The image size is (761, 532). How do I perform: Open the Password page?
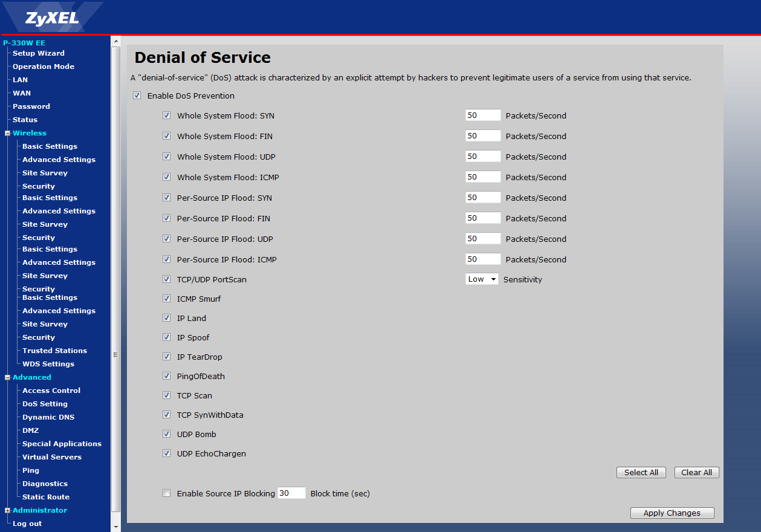(31, 106)
